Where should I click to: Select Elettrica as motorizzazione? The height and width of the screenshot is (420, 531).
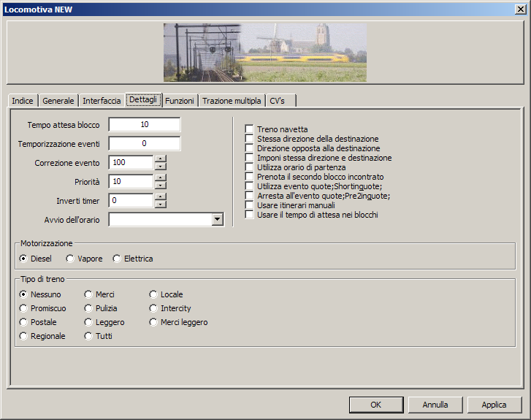[117, 259]
